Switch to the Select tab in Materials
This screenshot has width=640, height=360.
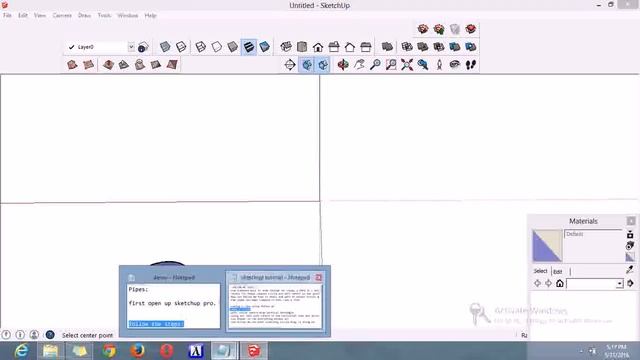(540, 271)
